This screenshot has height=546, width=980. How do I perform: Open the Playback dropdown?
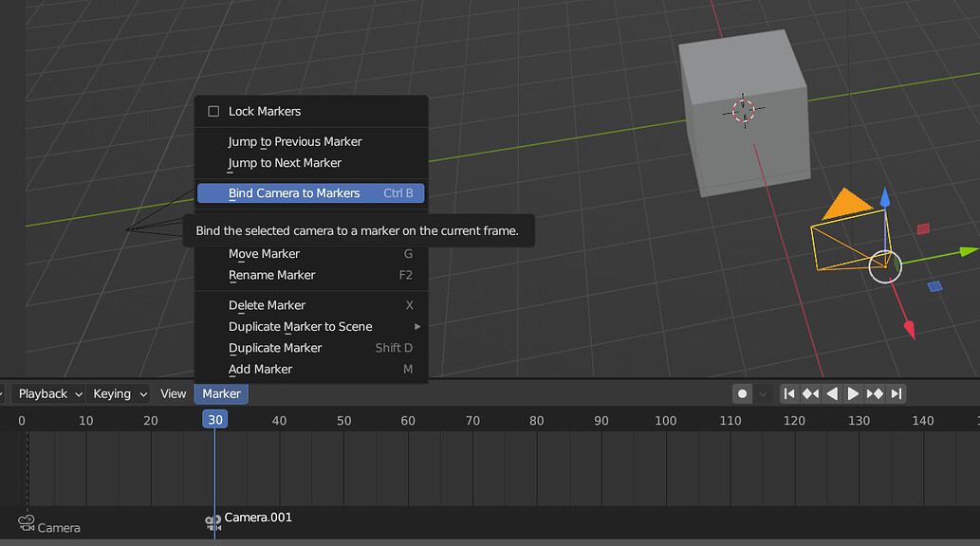point(48,393)
